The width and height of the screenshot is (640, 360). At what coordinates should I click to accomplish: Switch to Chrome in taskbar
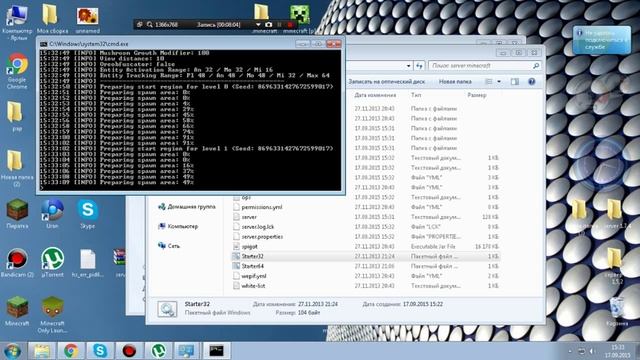click(71, 351)
